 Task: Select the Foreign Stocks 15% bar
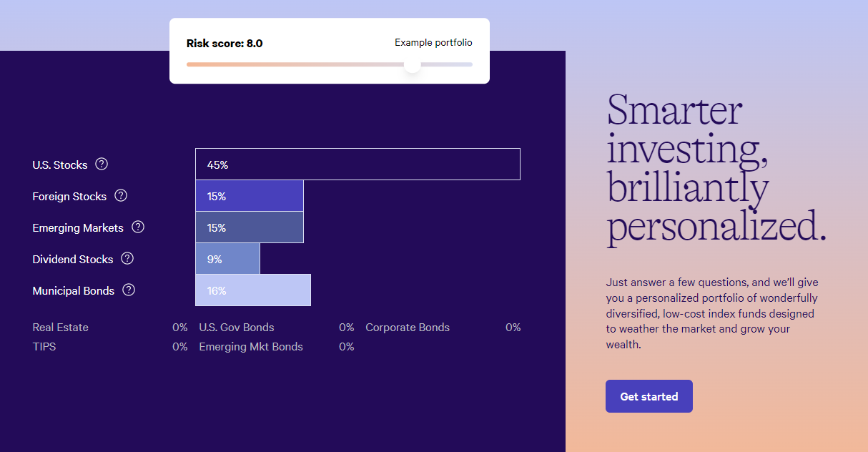tap(250, 196)
